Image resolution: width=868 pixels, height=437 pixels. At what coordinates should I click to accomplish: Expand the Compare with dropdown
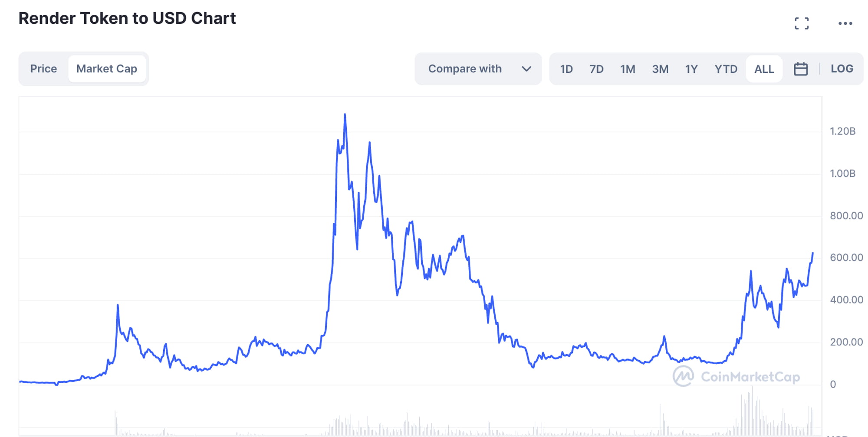click(x=478, y=69)
